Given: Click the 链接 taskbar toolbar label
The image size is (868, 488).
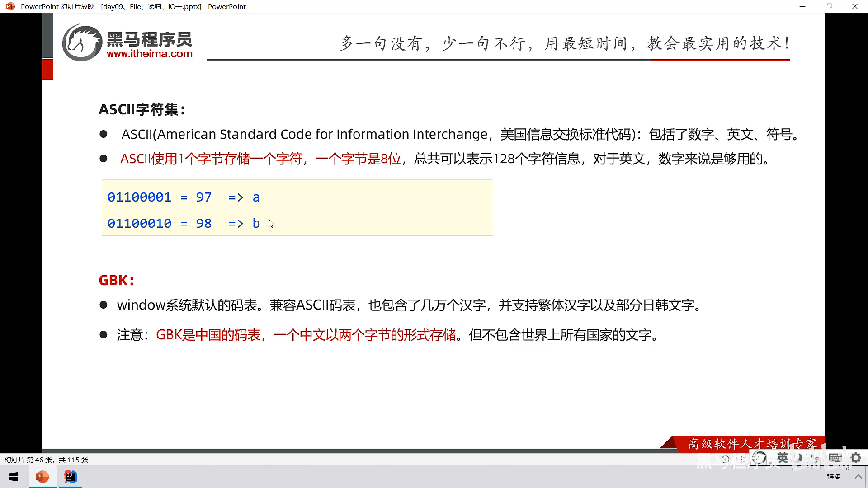Looking at the screenshot, I should click(834, 477).
